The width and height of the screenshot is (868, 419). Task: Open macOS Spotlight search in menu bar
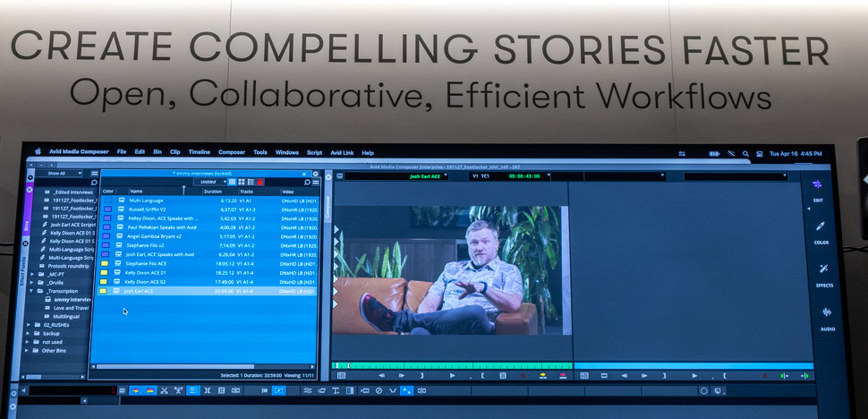745,153
